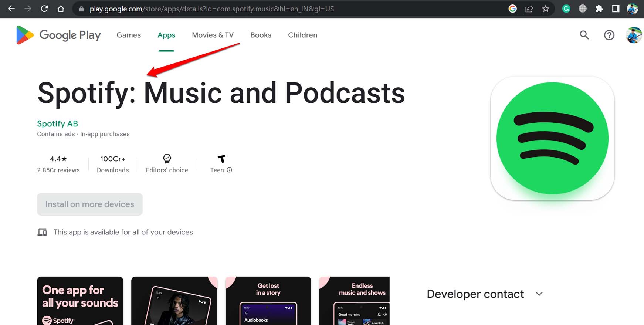The image size is (644, 325).
Task: Open the Endless music and shows screenshot
Action: pos(355,301)
